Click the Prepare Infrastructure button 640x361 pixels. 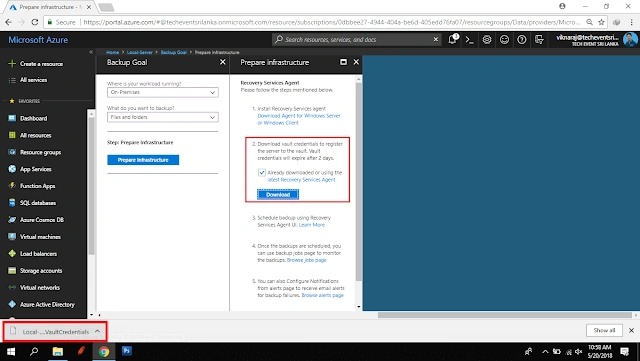[x=143, y=160]
